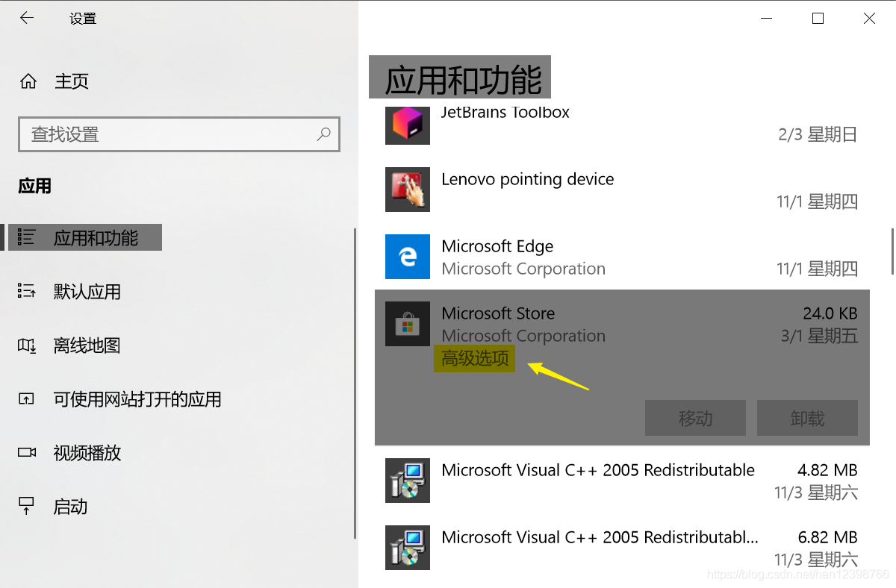Image resolution: width=896 pixels, height=588 pixels.
Task: Click the 4.82 MB Visual C++ 2005 icon
Action: click(407, 481)
